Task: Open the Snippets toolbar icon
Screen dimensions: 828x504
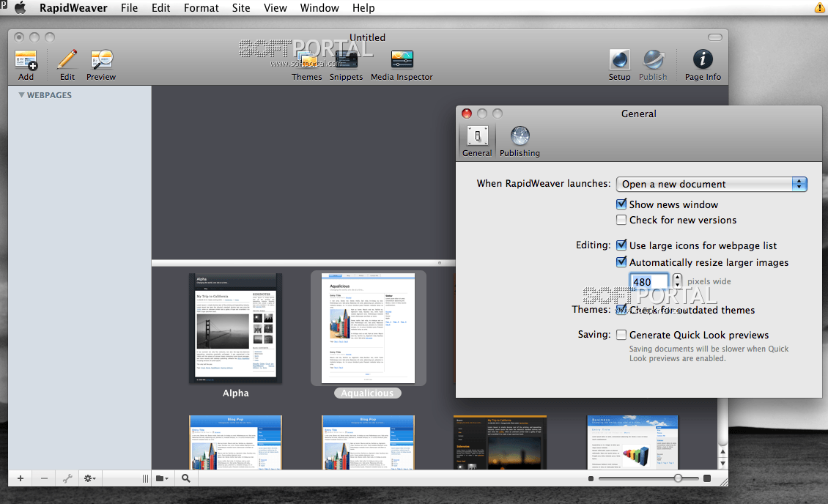Action: 346,60
